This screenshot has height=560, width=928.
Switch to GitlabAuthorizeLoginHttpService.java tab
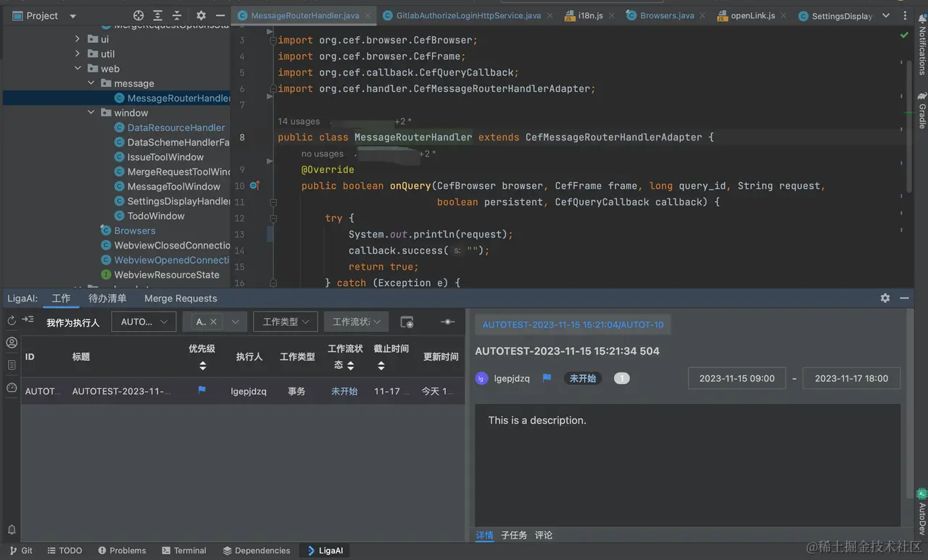[x=468, y=15]
